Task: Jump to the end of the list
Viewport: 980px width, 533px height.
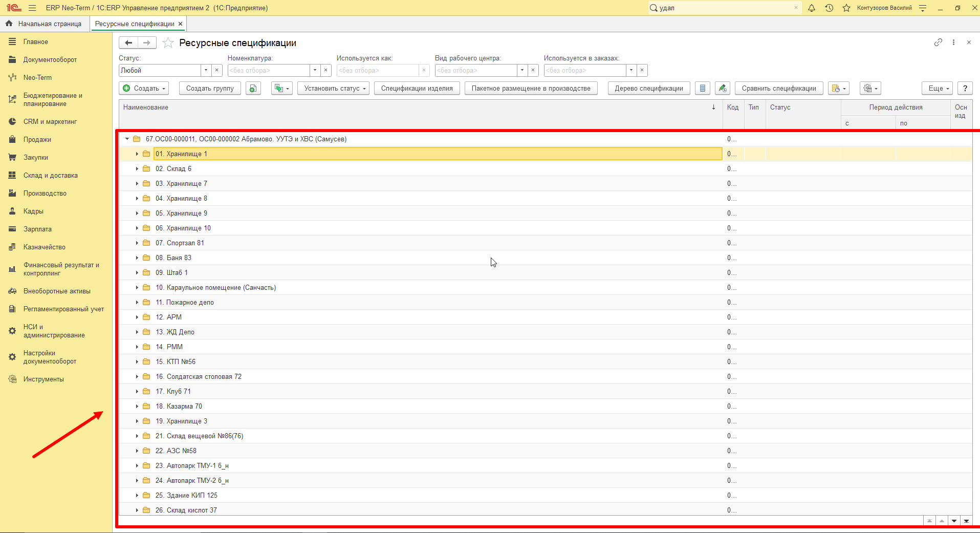Action: pyautogui.click(x=966, y=521)
